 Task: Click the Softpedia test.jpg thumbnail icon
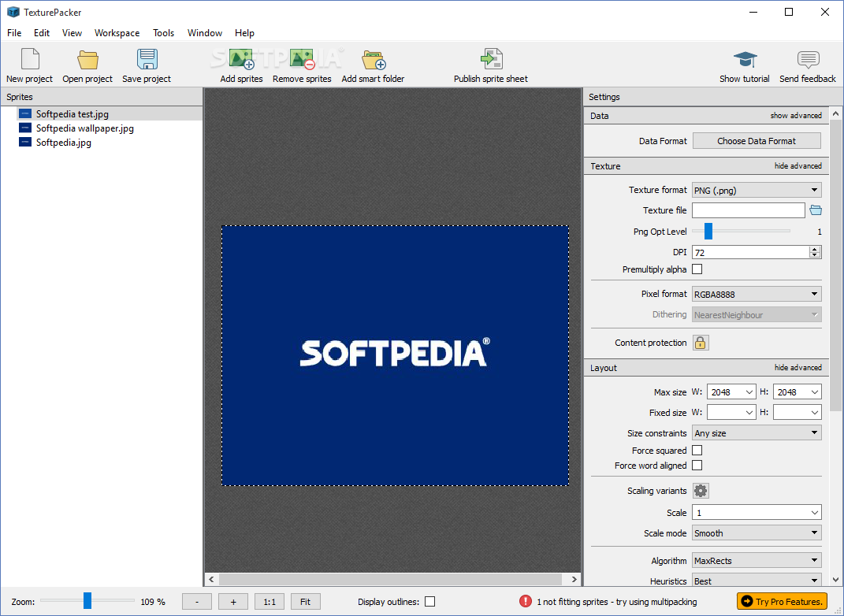pyautogui.click(x=25, y=113)
